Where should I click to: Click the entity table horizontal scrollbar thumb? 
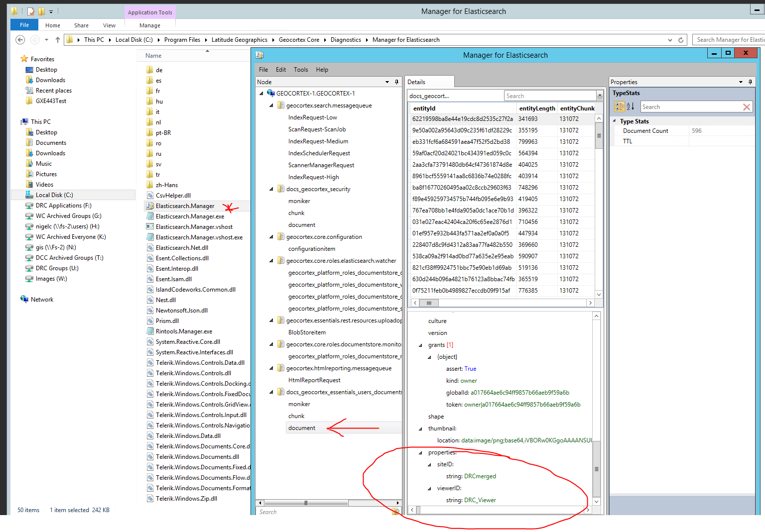[x=429, y=303]
